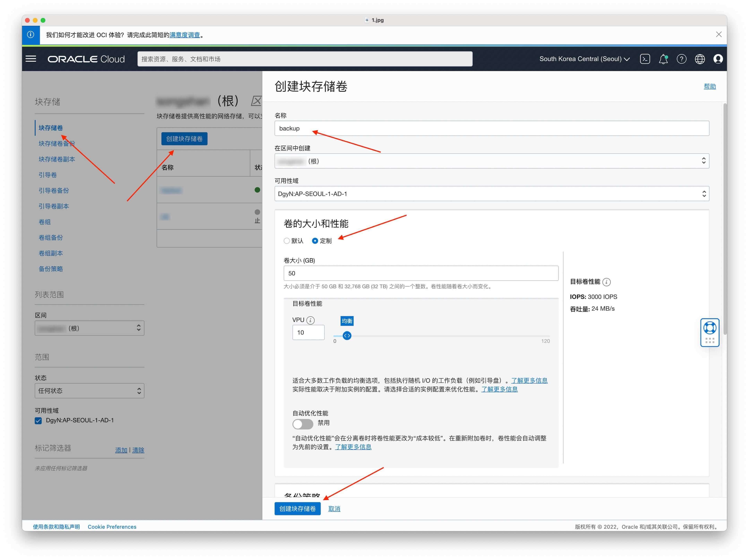
Task: Click the VPU info icon
Action: click(x=310, y=320)
